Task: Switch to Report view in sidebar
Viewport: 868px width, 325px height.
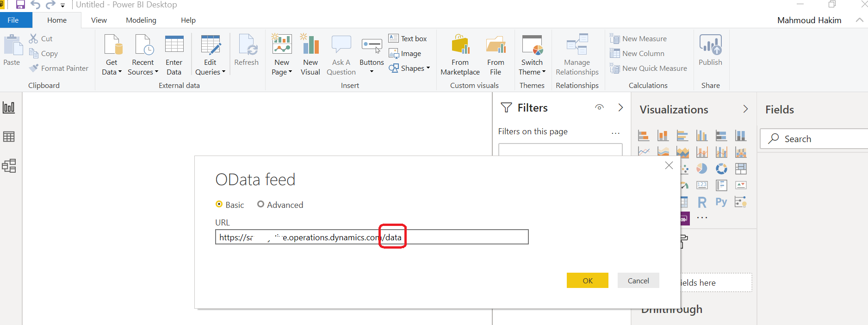Action: coord(9,107)
